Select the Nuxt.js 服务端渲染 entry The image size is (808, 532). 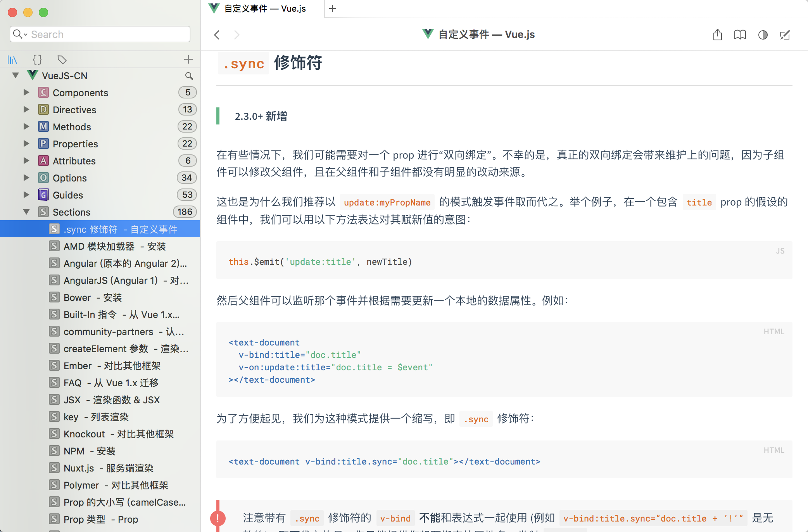click(109, 468)
